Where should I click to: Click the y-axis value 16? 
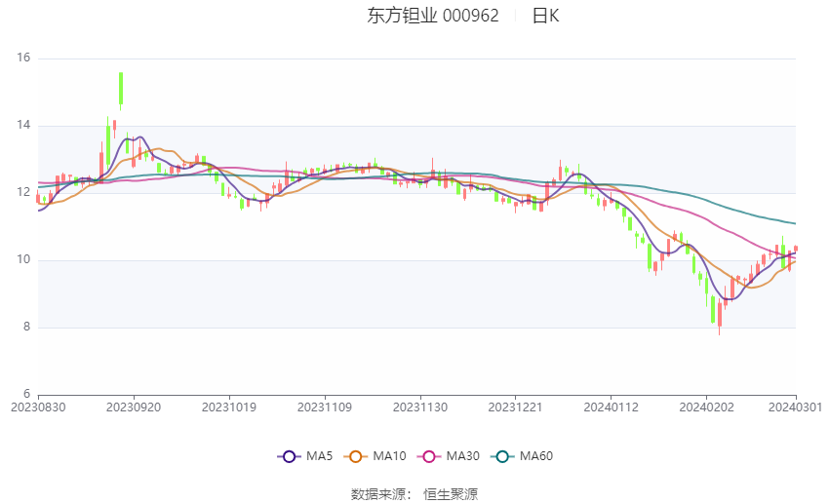[23, 58]
